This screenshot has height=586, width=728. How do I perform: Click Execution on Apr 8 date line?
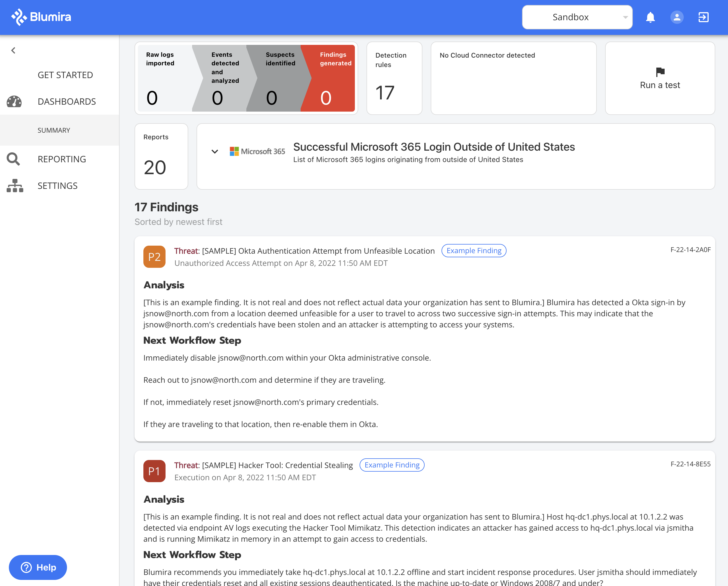(245, 478)
